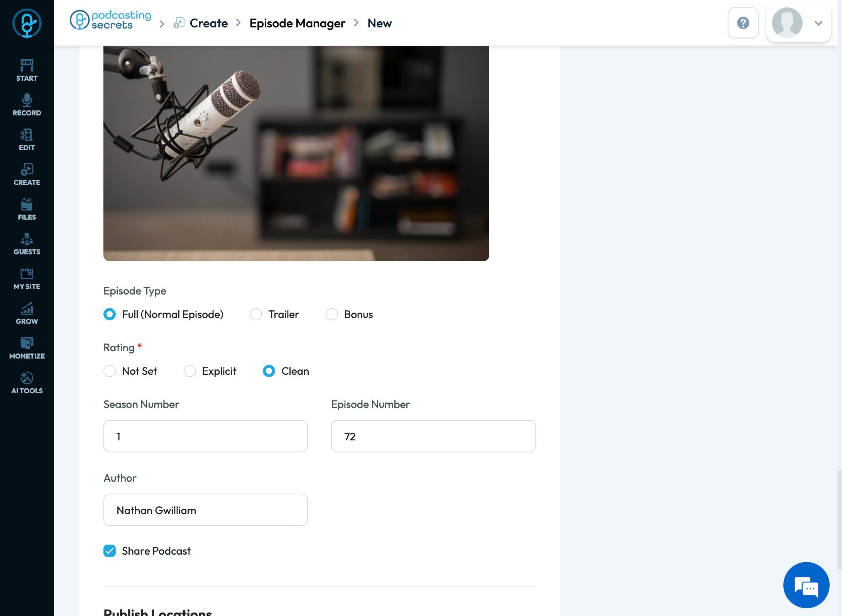
Task: Click the Episode Number input field
Action: (x=433, y=436)
